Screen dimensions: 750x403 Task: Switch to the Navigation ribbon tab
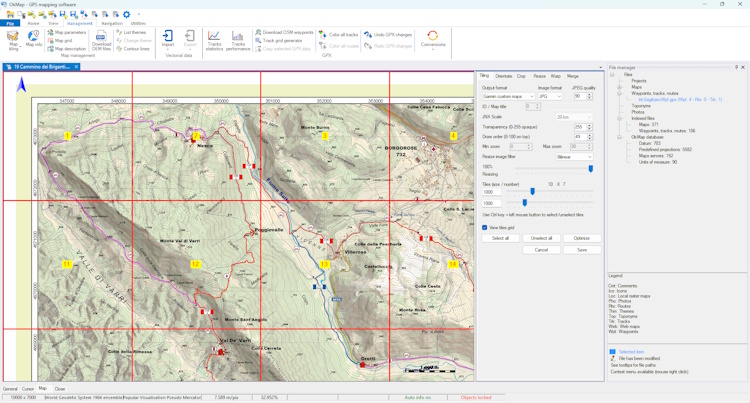point(112,23)
